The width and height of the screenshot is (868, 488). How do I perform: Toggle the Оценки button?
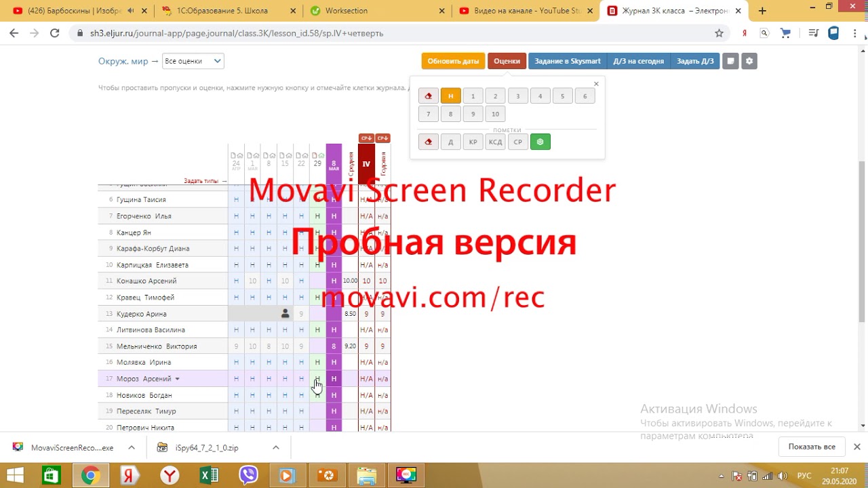pos(507,61)
